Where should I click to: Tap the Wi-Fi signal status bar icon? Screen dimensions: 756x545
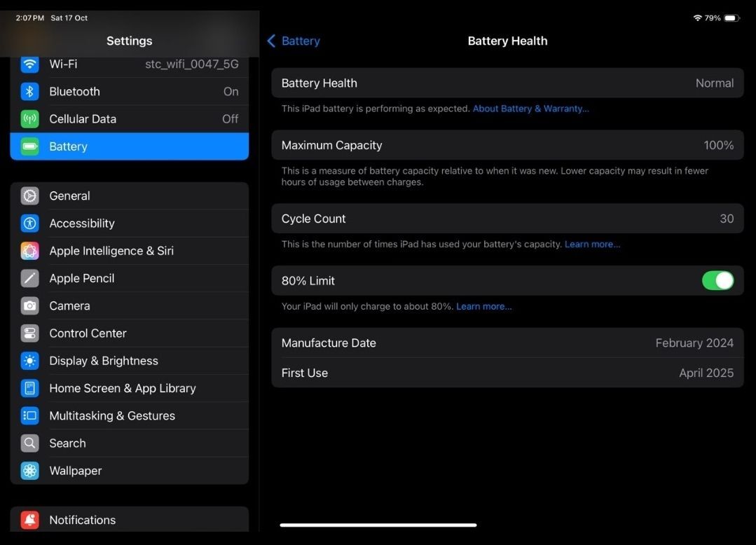click(x=697, y=18)
